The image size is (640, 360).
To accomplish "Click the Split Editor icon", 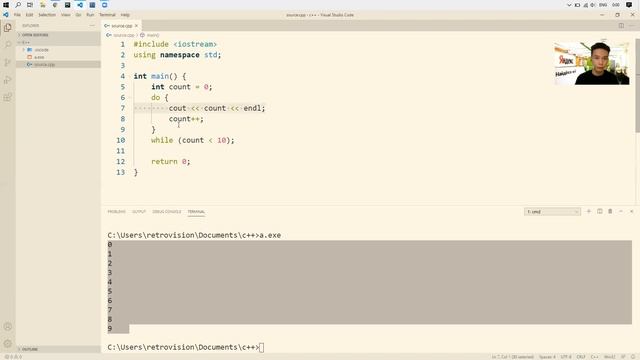I will [621, 25].
